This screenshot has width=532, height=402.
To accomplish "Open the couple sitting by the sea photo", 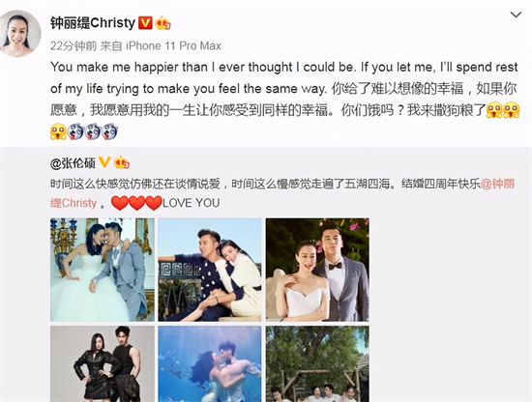I will click(x=210, y=270).
